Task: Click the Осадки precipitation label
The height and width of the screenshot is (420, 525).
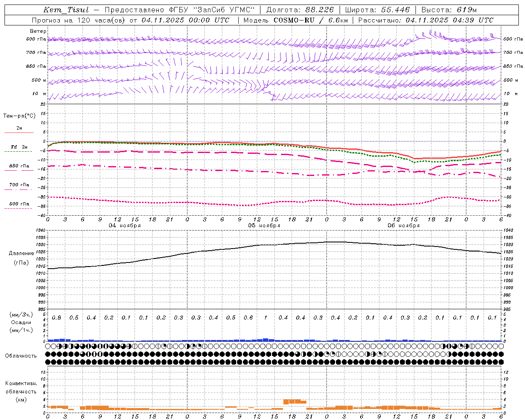Action: 21,322
